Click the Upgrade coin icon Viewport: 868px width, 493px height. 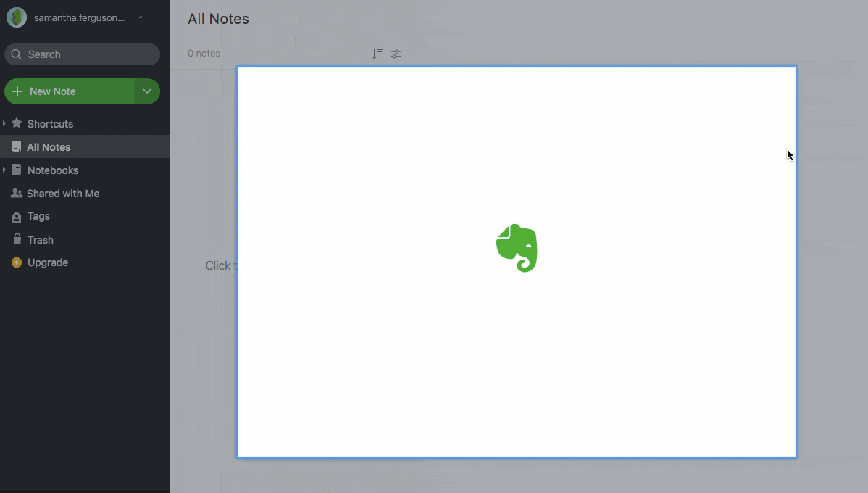tap(17, 262)
